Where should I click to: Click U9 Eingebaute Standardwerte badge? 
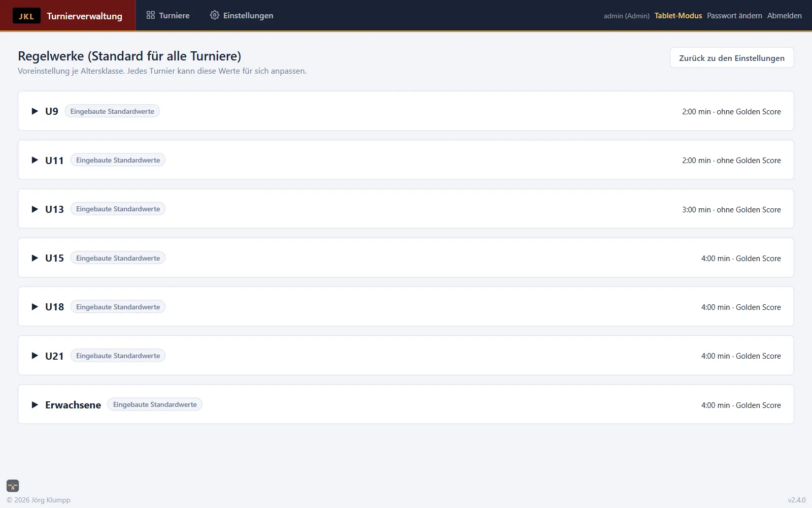[112, 111]
